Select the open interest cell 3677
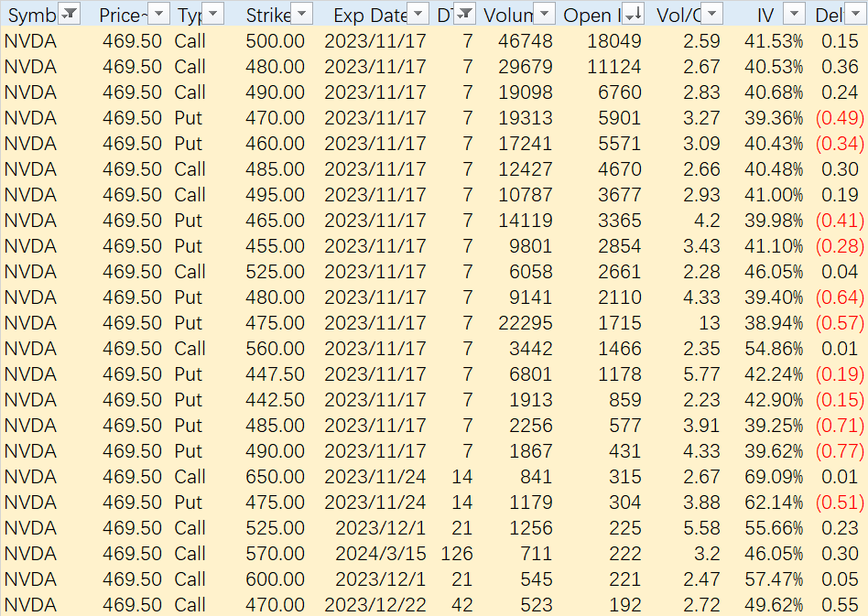Viewport: 868px width, 616px height. pos(620,195)
